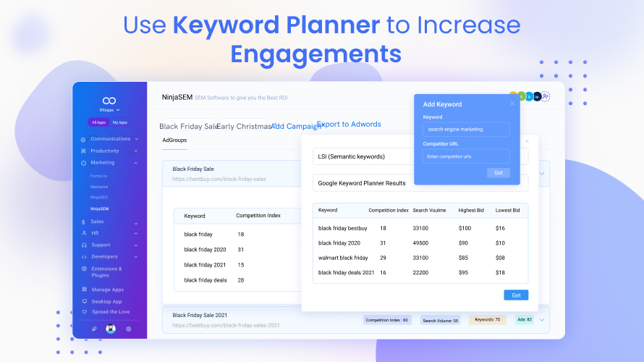Click the Keywords: 75 badge
This screenshot has width=644, height=362.
click(488, 320)
